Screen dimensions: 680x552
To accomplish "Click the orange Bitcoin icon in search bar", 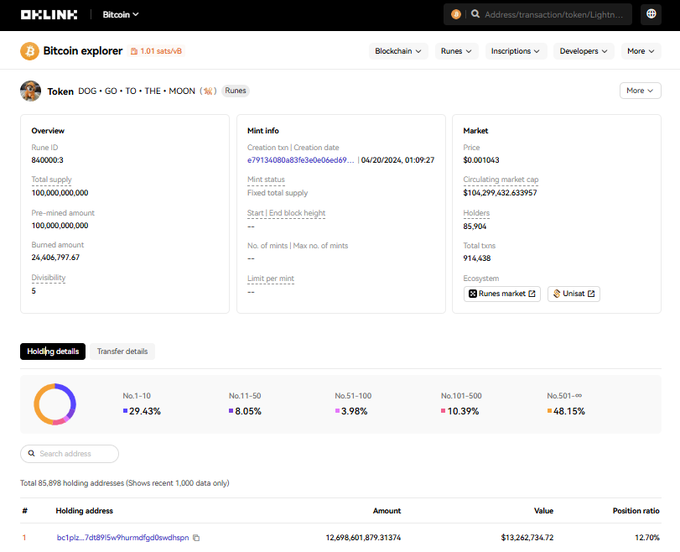I will (x=456, y=14).
